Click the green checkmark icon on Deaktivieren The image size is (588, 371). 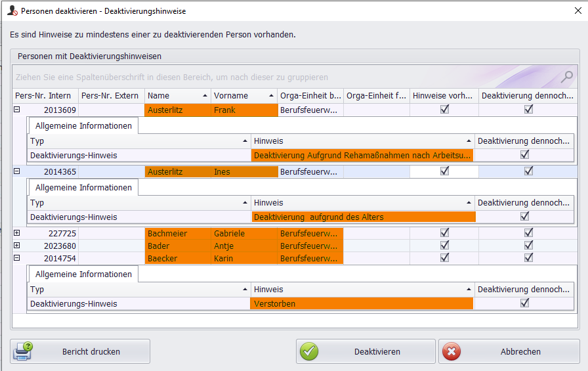[309, 351]
